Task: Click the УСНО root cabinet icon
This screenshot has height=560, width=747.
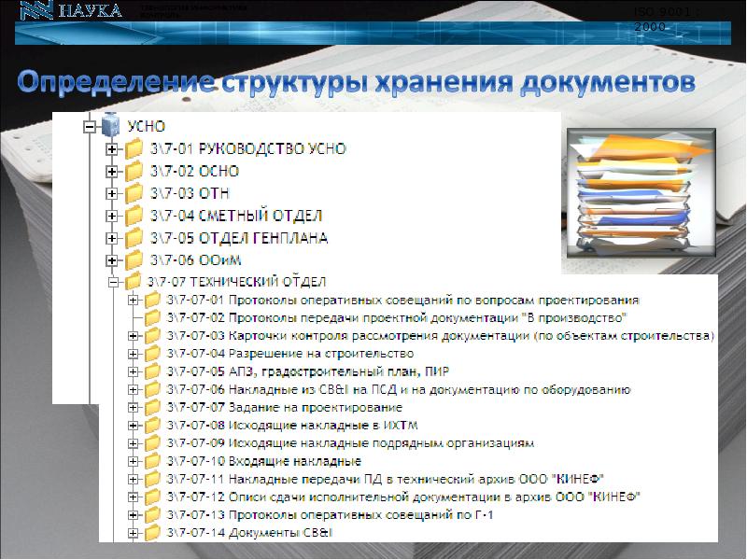Action: coord(111,124)
